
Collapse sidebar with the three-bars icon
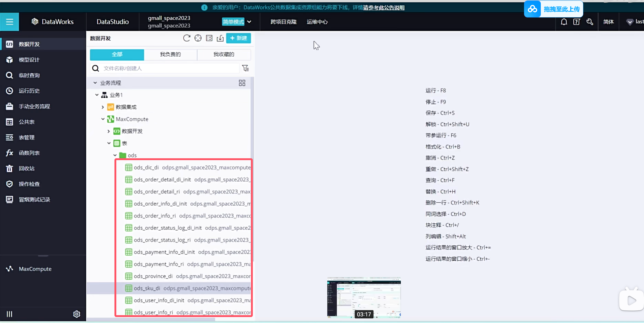pyautogui.click(x=9, y=314)
